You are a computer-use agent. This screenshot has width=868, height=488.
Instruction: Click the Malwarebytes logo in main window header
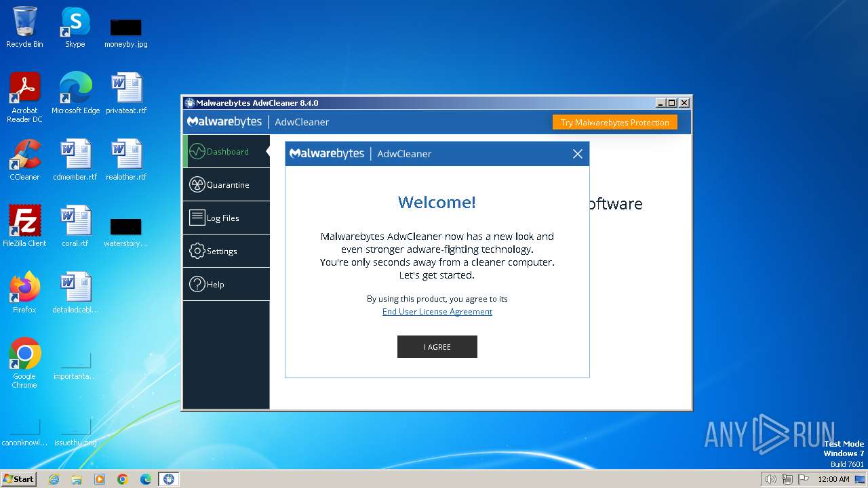point(224,122)
